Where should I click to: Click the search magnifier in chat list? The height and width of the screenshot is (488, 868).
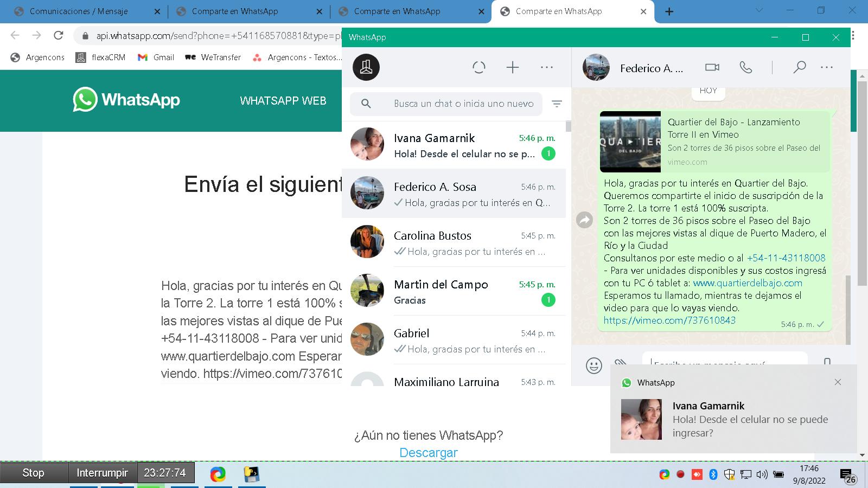point(366,104)
